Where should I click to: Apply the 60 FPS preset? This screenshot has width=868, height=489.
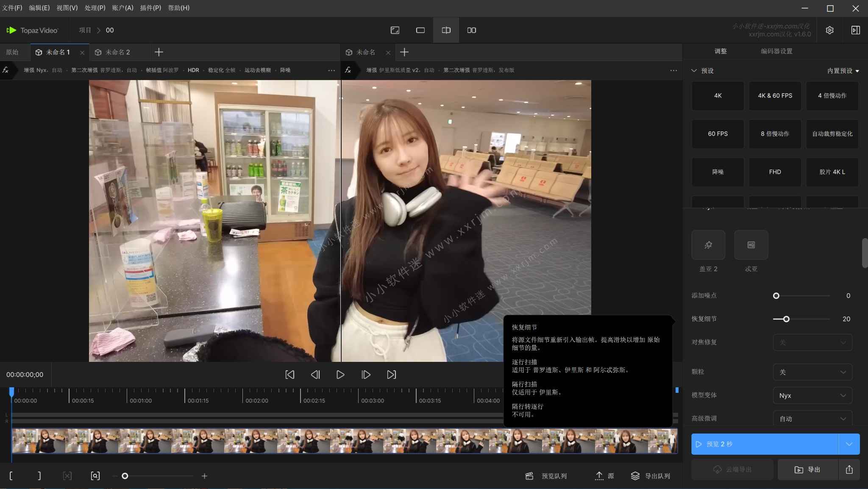pos(718,134)
